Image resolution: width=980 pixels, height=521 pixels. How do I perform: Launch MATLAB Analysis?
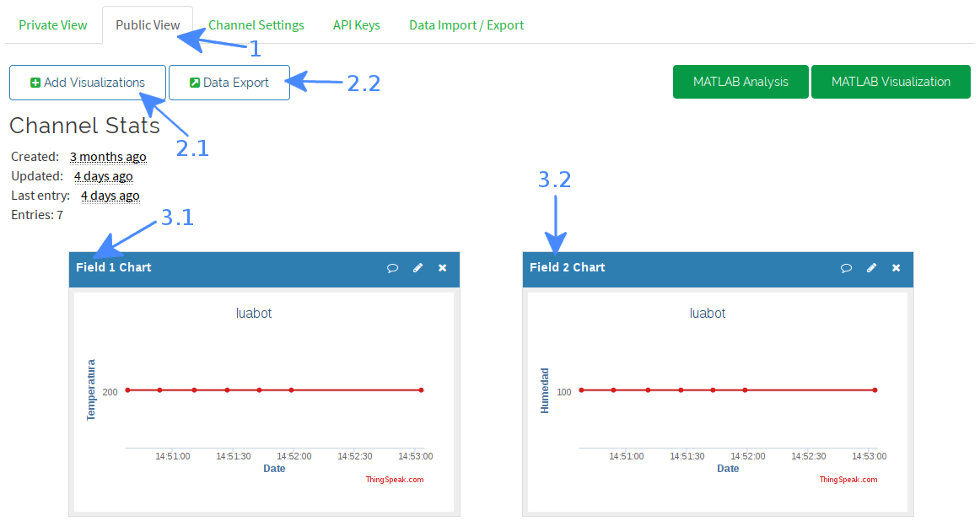(740, 82)
